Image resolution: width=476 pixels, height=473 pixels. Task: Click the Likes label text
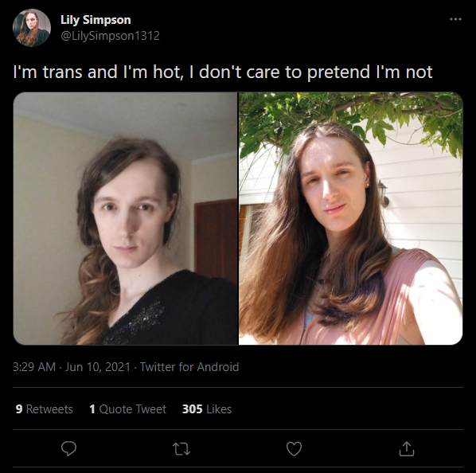coord(219,409)
